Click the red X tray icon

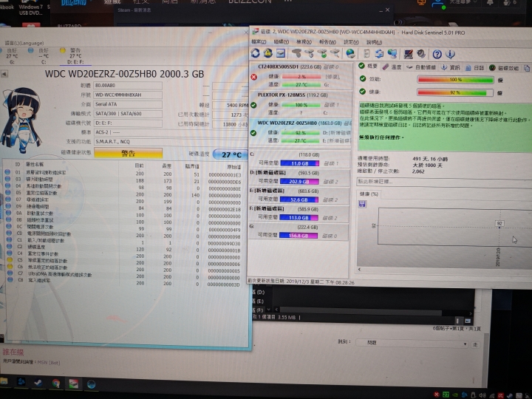pyautogui.click(x=437, y=395)
